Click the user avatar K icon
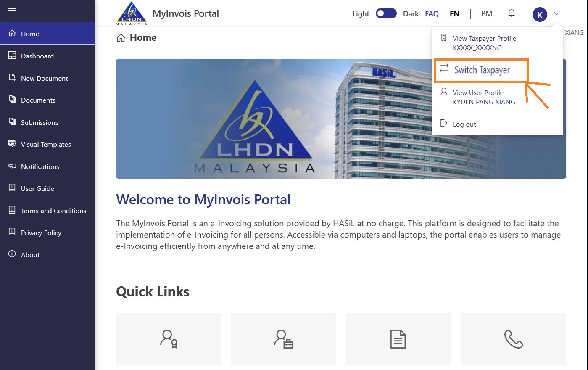 [540, 15]
